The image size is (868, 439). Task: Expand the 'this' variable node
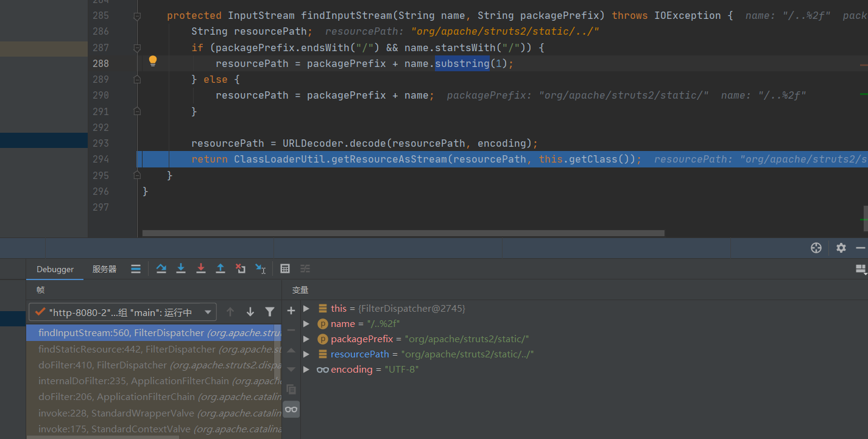point(306,309)
